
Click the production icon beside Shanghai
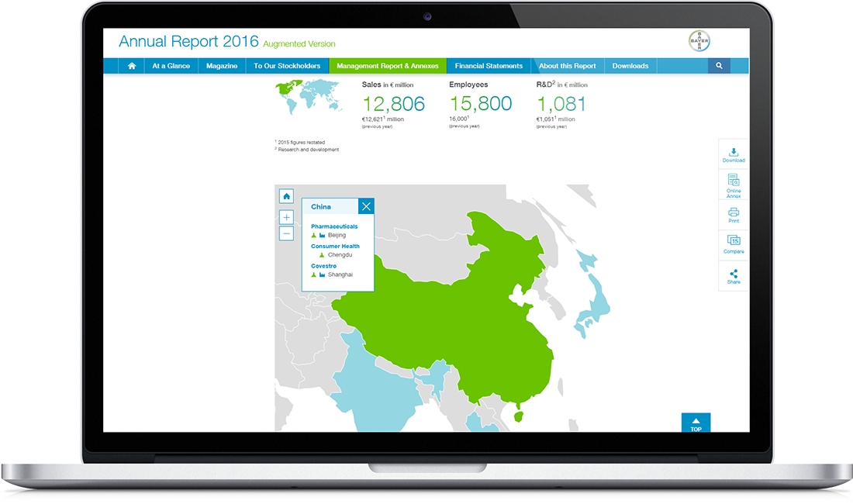coord(322,275)
